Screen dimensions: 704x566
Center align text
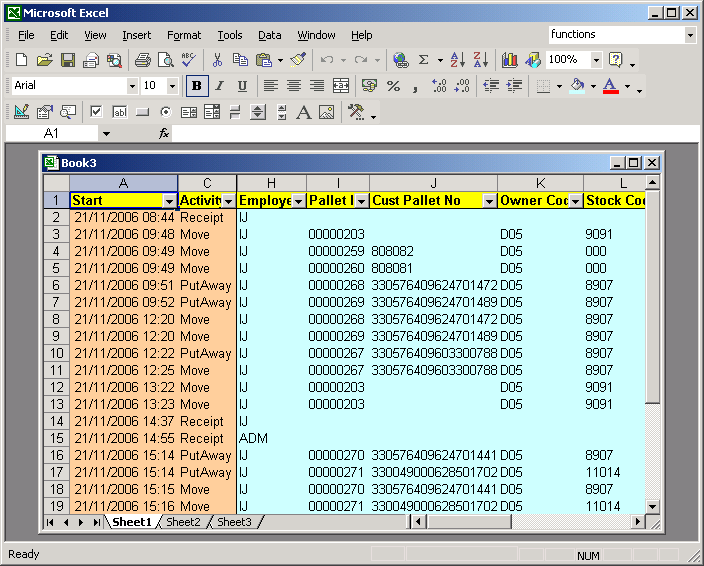tap(294, 86)
